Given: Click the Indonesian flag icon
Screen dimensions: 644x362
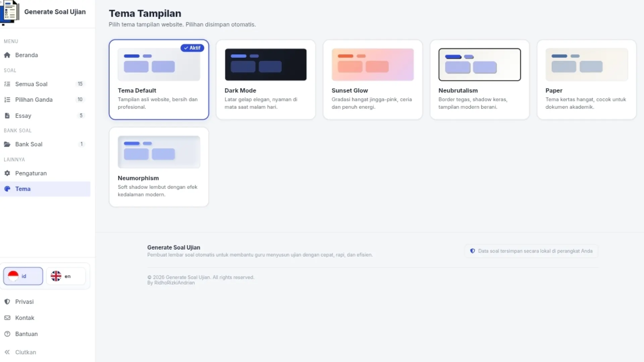Looking at the screenshot, I should coord(13,276).
